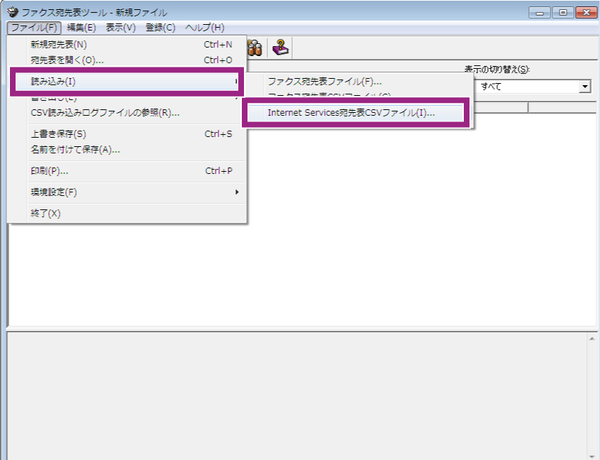Viewport: 600px width, 460px height.
Task: Open the ファイル(F) menu
Action: [x=35, y=27]
